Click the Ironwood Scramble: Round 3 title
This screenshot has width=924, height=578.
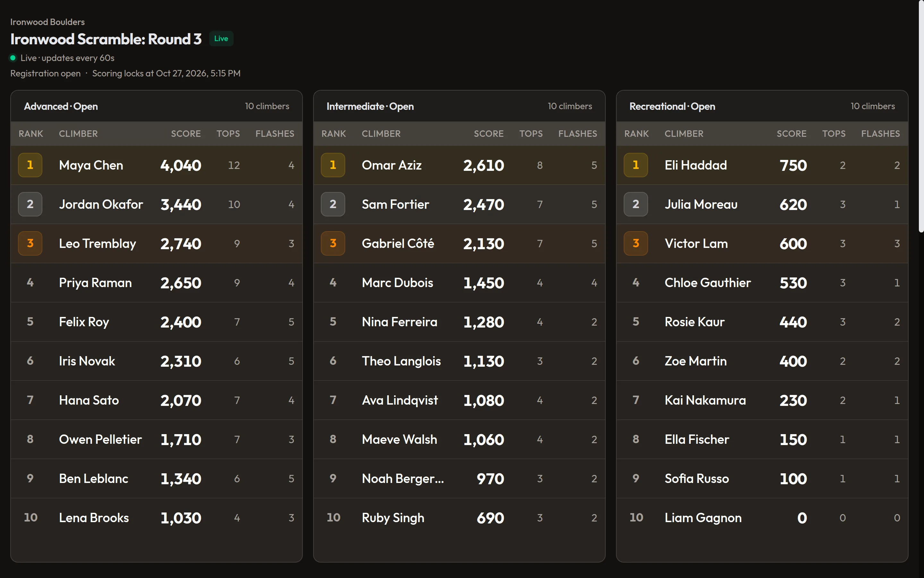pyautogui.click(x=106, y=39)
